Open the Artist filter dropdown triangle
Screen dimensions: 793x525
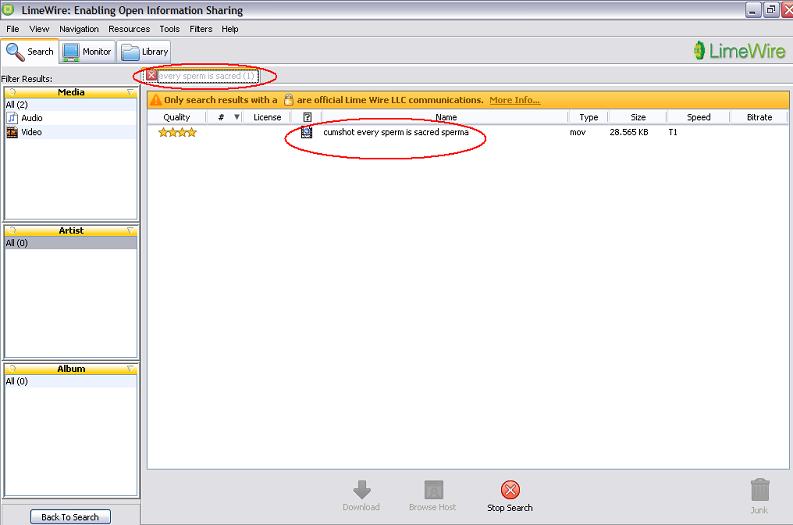pyautogui.click(x=130, y=231)
